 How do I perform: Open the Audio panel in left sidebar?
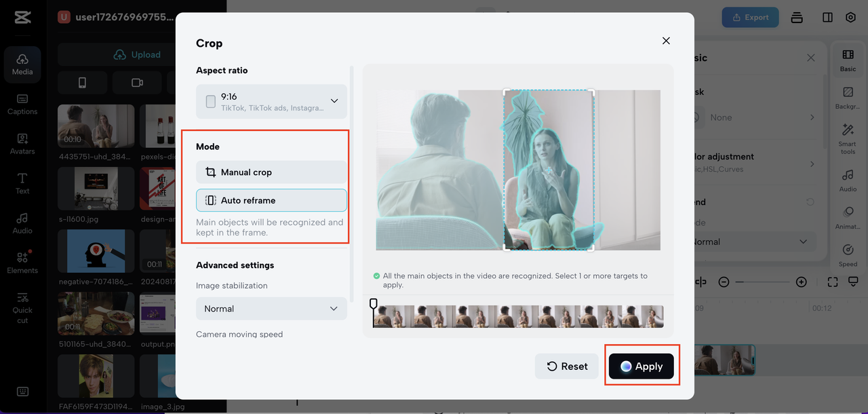[22, 223]
